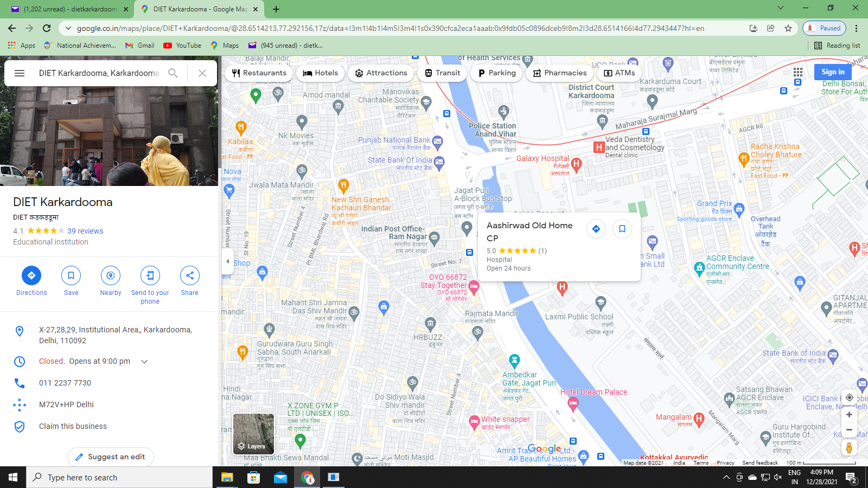
Task: Click Claim this business
Action: click(x=73, y=426)
